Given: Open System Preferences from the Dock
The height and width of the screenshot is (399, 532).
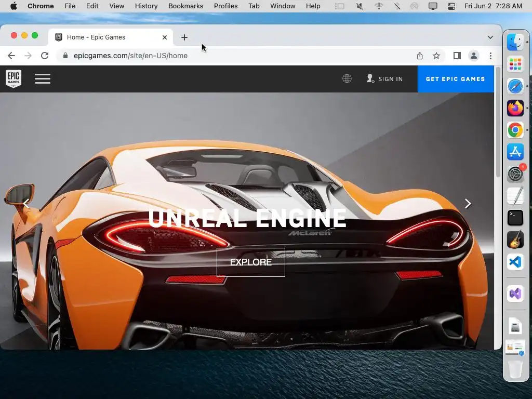Looking at the screenshot, I should point(515,174).
